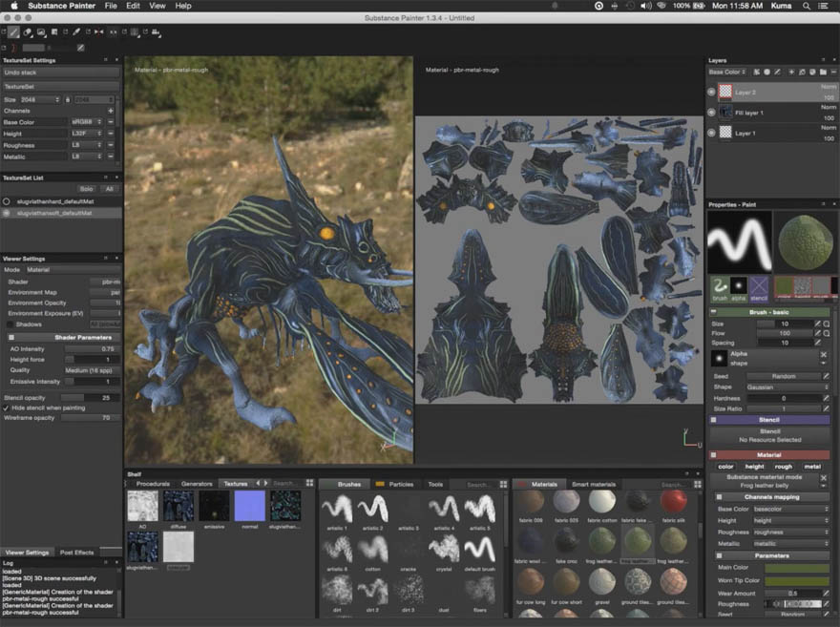Open macOS Spotlight search icon

tap(807, 6)
